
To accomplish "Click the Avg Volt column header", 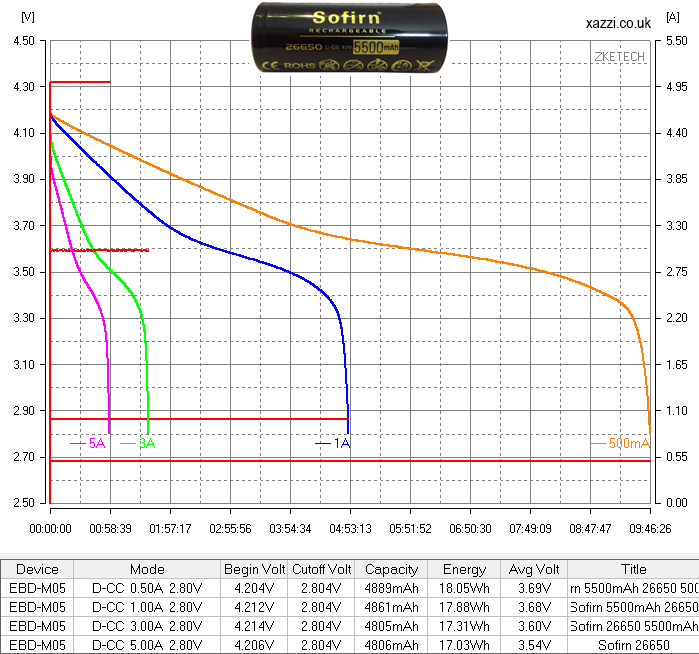I will pos(534,569).
